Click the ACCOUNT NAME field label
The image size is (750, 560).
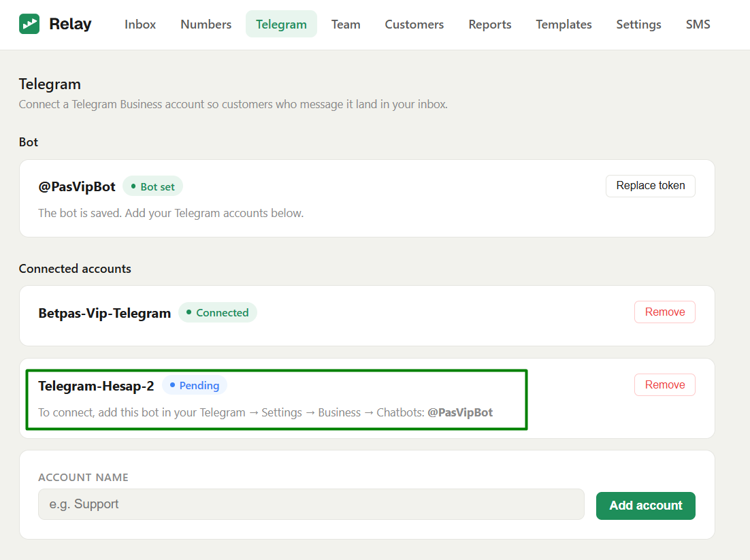(83, 477)
